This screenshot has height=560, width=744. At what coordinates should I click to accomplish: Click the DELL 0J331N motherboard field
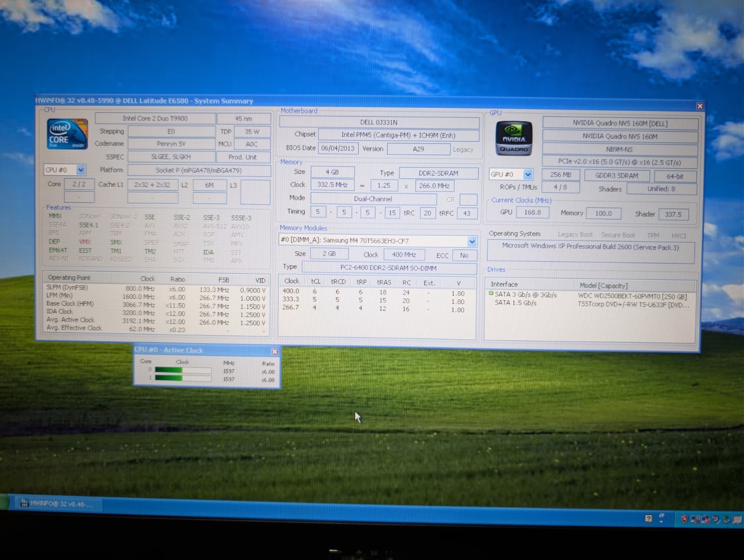coord(379,122)
